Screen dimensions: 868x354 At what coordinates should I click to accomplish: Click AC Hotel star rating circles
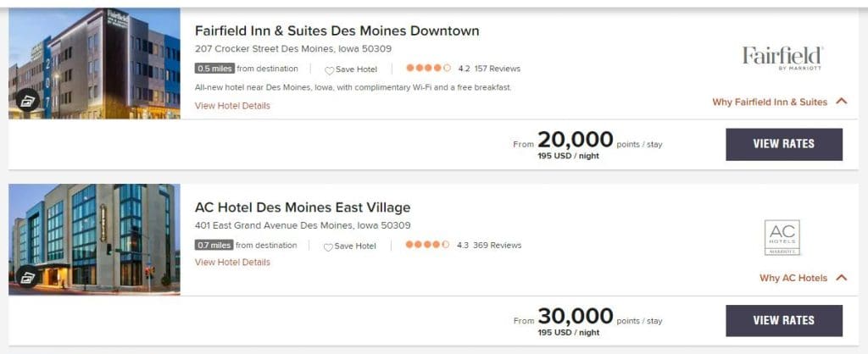427,245
